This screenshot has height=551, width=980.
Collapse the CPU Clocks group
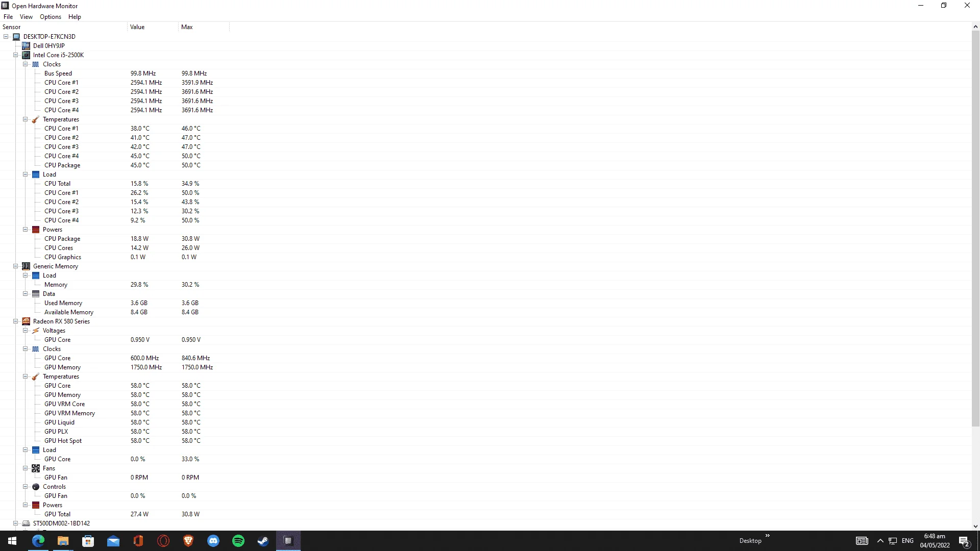click(x=26, y=64)
